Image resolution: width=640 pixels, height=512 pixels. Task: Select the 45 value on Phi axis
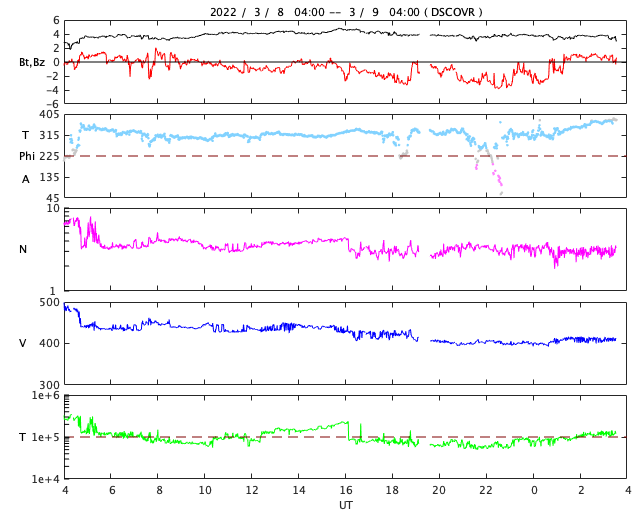pyautogui.click(x=53, y=198)
